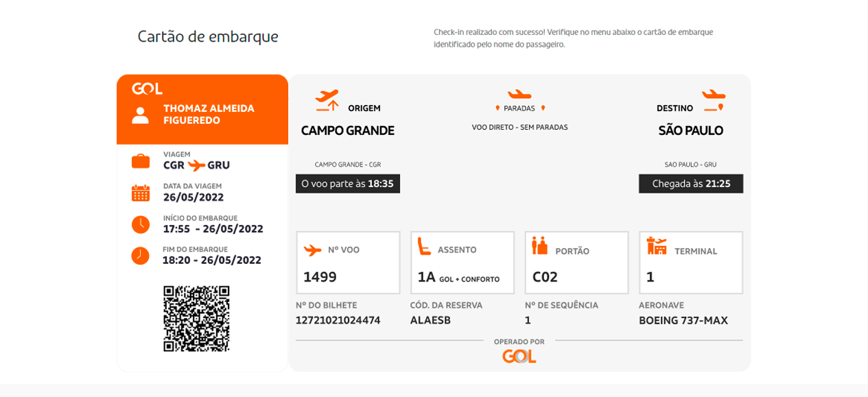Click the clock icon beside Fim do Embarque

pyautogui.click(x=141, y=256)
